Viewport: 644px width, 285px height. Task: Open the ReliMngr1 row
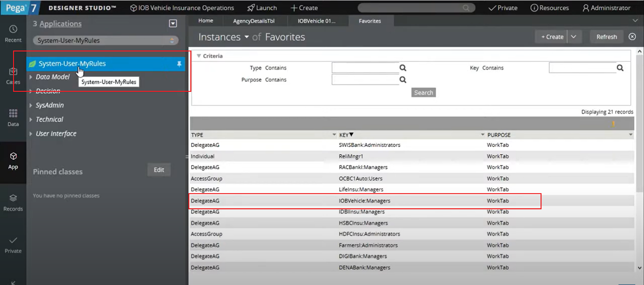(x=411, y=156)
